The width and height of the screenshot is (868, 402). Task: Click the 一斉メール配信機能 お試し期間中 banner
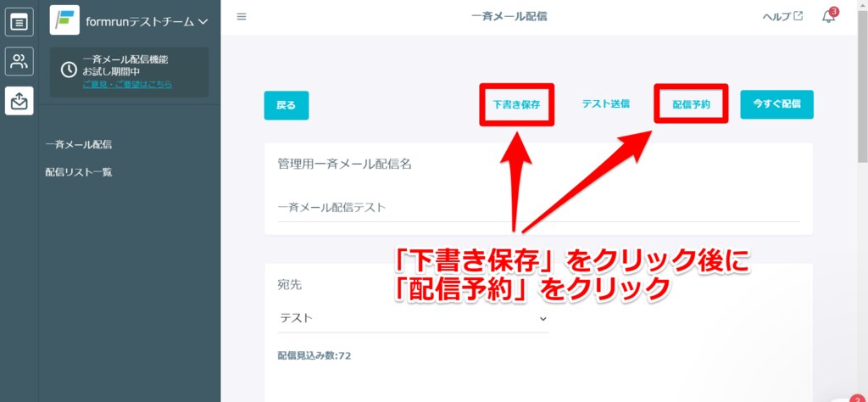coord(130,72)
